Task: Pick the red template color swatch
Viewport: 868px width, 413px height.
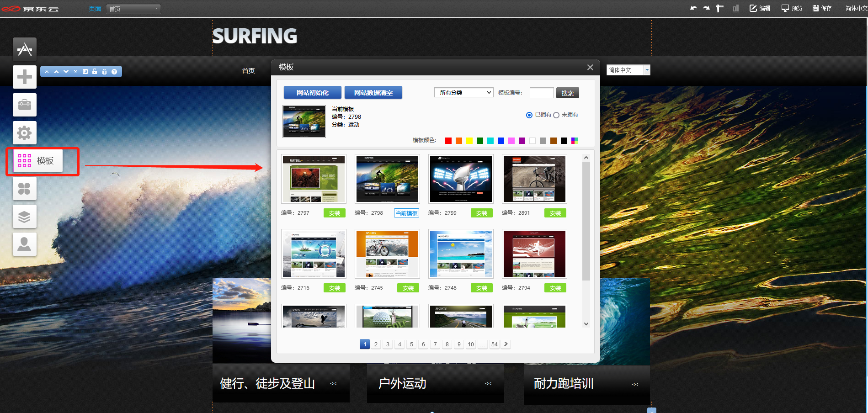Action: (x=448, y=141)
